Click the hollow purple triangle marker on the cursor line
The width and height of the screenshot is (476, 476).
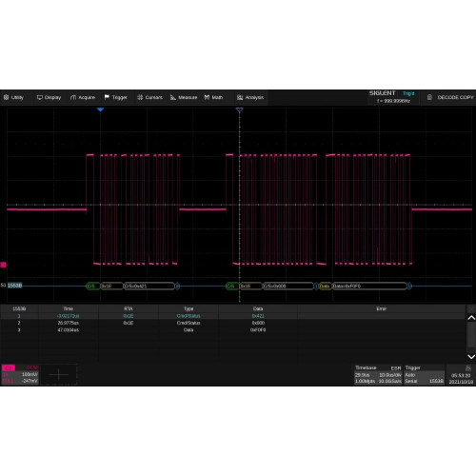(x=240, y=109)
